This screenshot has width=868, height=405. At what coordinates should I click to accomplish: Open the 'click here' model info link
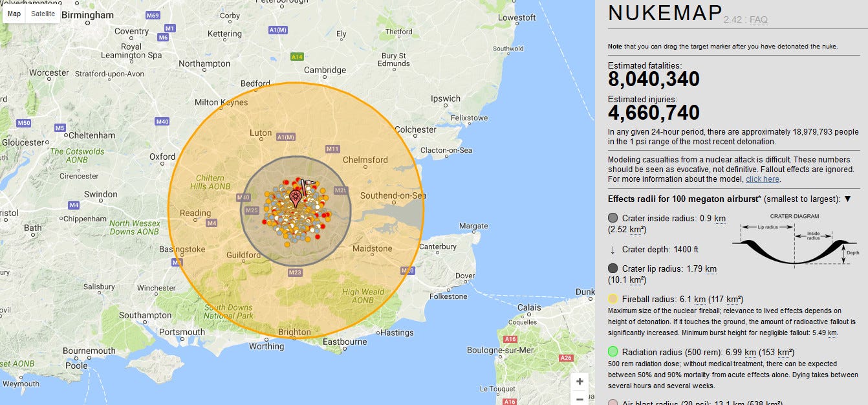763,179
